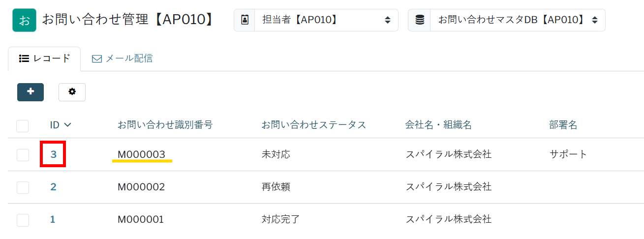The height and width of the screenshot is (239, 644).
Task: Open the gear settings button
Action: click(x=72, y=92)
